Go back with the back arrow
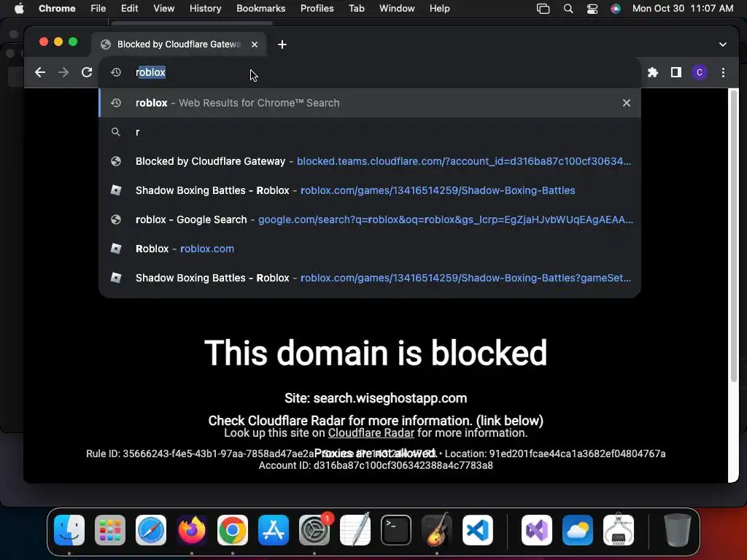This screenshot has height=560, width=747. (40, 72)
